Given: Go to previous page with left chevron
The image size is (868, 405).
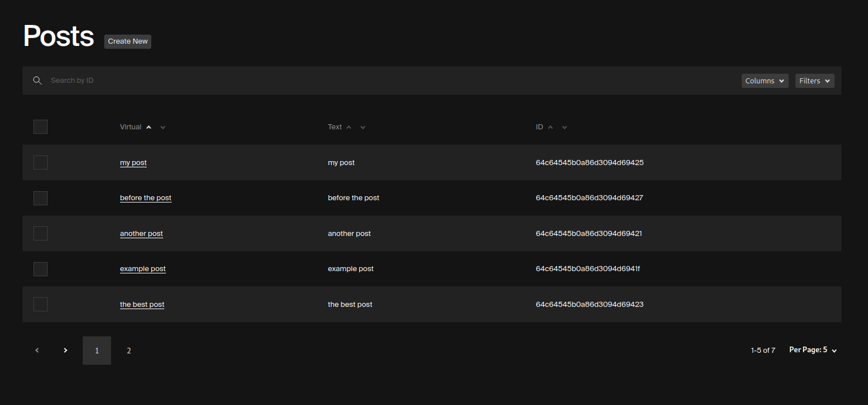Looking at the screenshot, I should [37, 350].
